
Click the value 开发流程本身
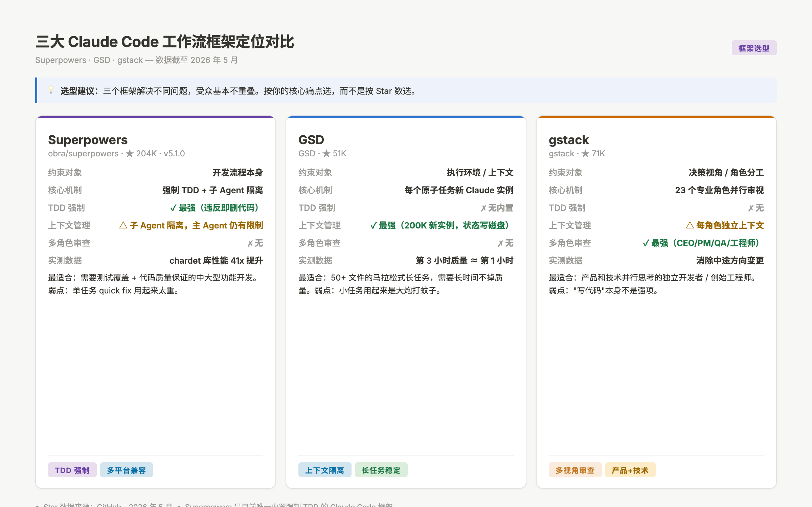point(238,173)
